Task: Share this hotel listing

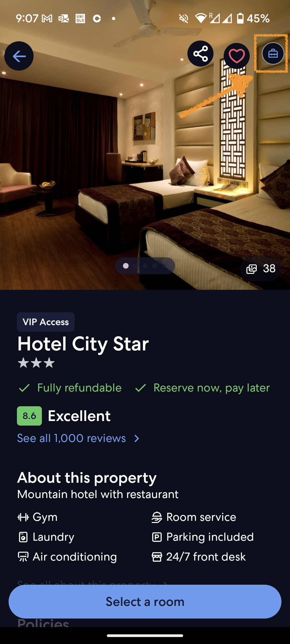Action: click(200, 54)
